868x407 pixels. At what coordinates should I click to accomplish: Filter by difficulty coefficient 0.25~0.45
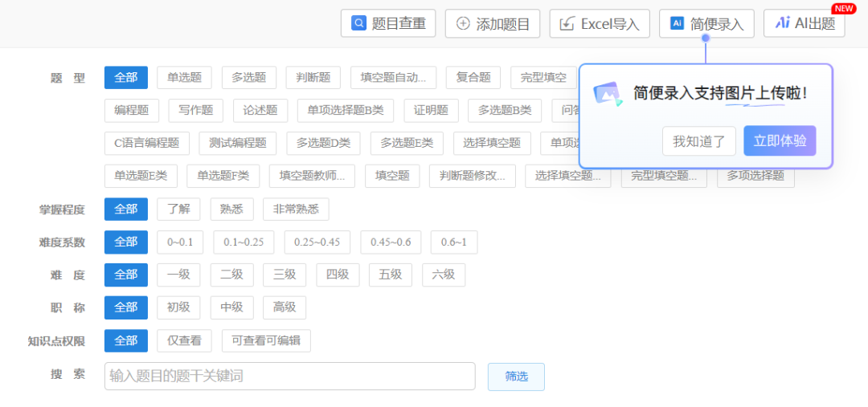coord(317,242)
